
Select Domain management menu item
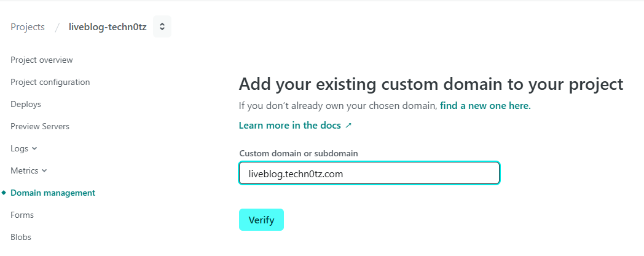(53, 193)
